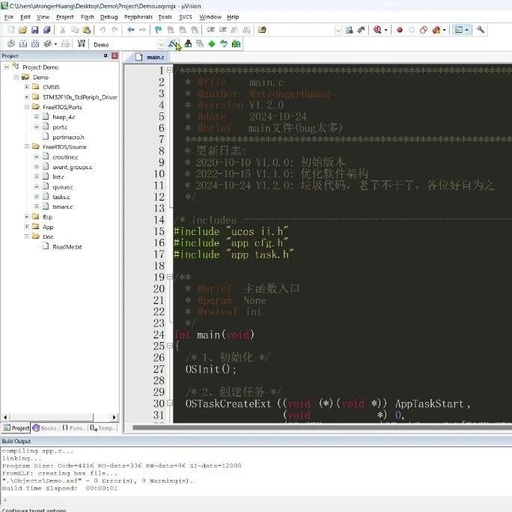This screenshot has width=512, height=512.
Task: Expand the App group
Action: (27, 227)
